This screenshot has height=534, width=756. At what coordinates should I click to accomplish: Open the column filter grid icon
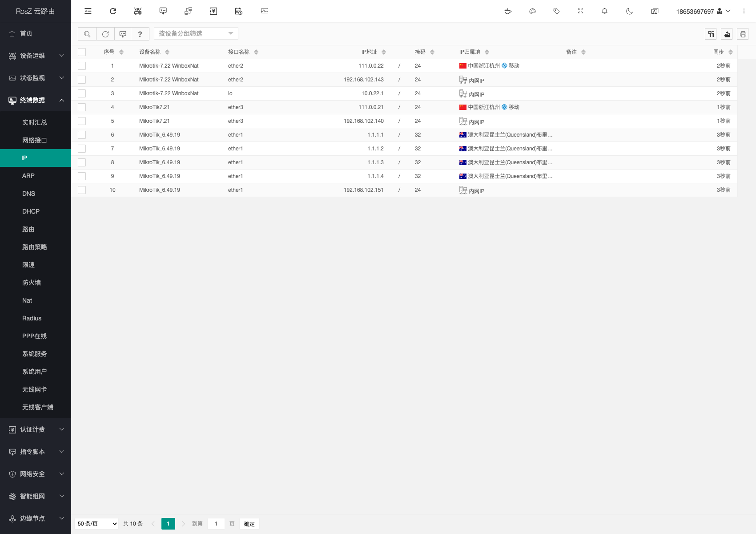point(711,34)
